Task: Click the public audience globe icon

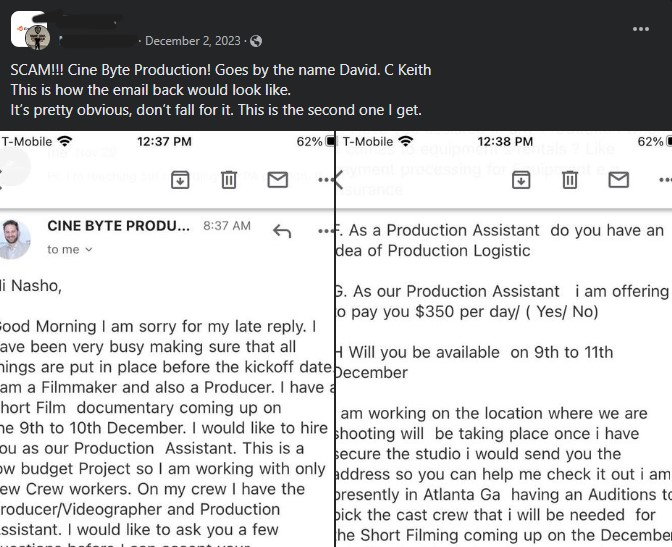Action: coord(256,41)
